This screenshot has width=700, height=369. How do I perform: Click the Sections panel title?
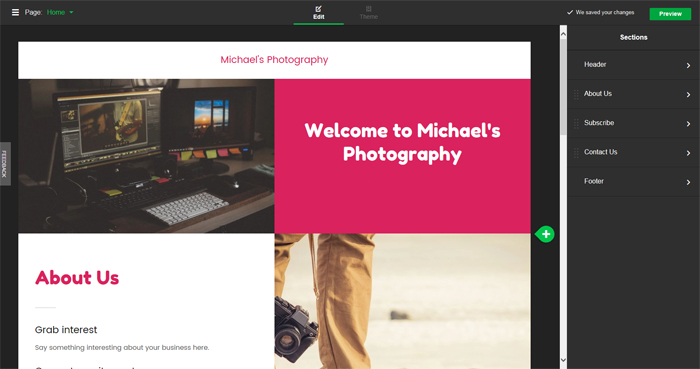coord(633,37)
